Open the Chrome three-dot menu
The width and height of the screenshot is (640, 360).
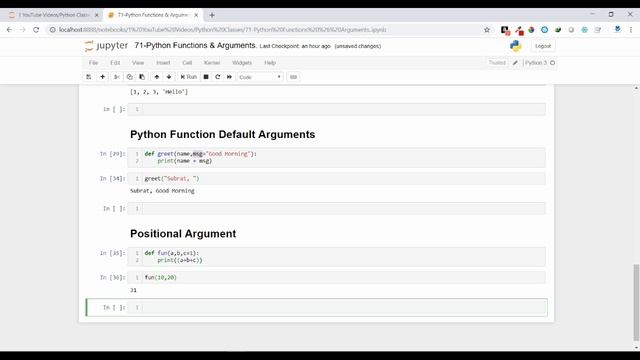631,30
